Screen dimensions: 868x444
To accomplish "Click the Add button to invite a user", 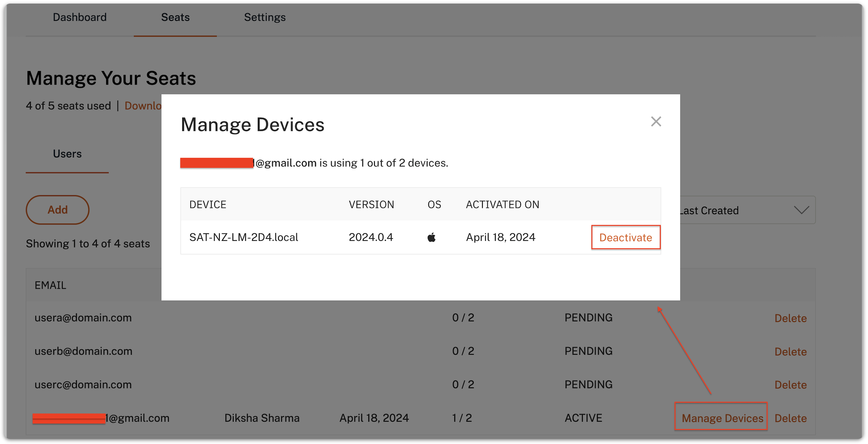I will 57,210.
